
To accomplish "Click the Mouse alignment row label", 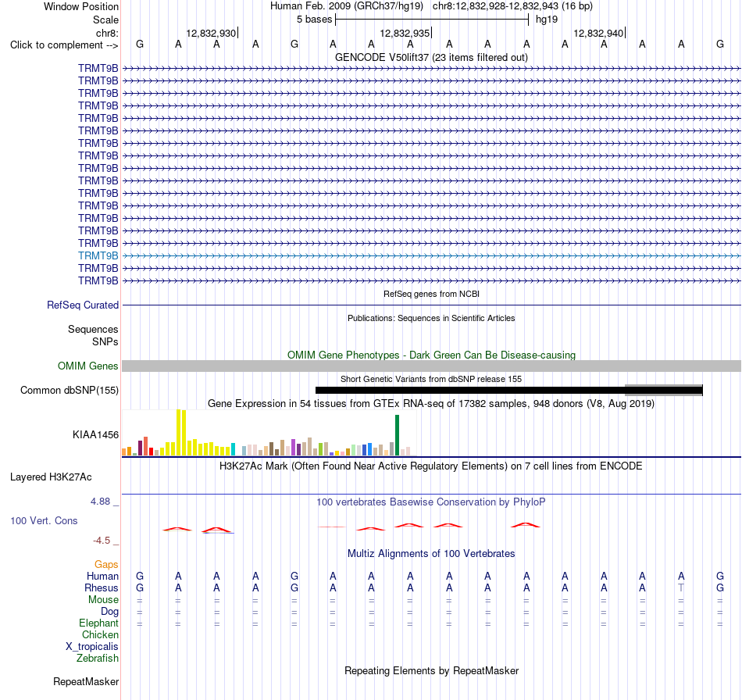I will [x=103, y=600].
